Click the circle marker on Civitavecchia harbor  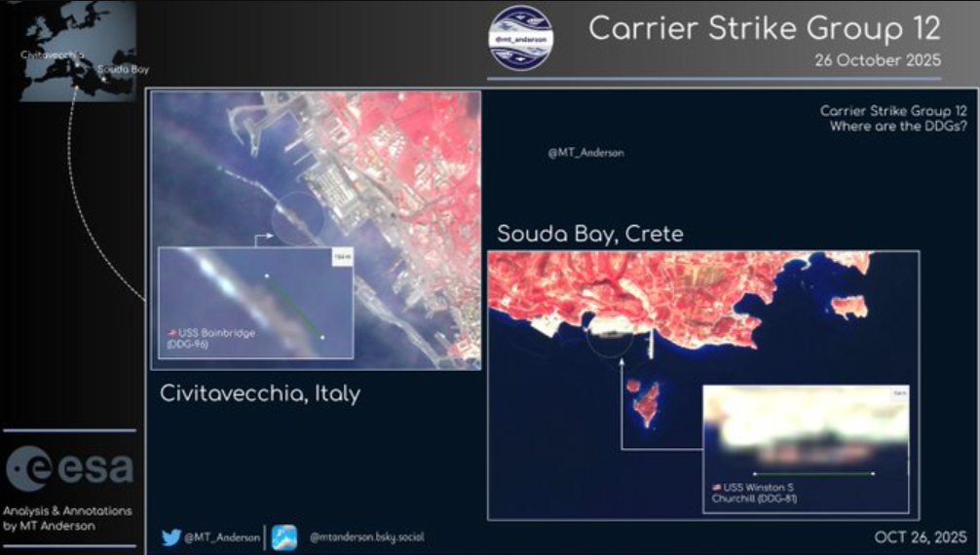pyautogui.click(x=297, y=217)
